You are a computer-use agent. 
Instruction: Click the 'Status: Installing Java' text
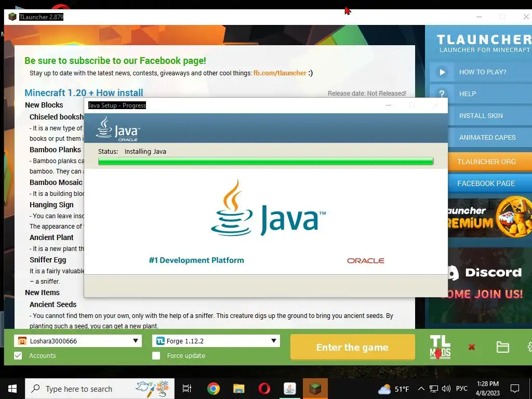[132, 151]
